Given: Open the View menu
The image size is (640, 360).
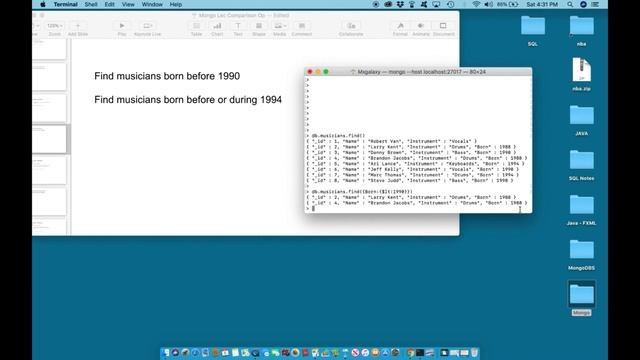Looking at the screenshot, I should coord(128,4).
